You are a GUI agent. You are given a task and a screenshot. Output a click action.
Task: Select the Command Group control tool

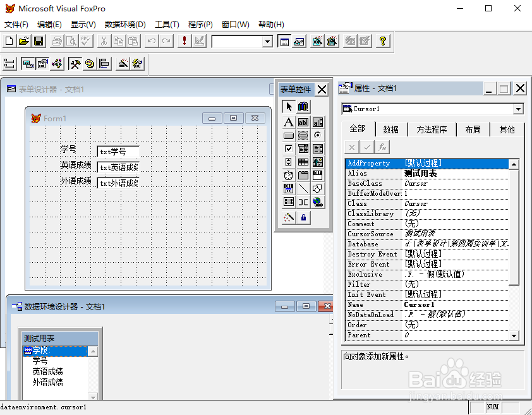pyautogui.click(x=303, y=135)
